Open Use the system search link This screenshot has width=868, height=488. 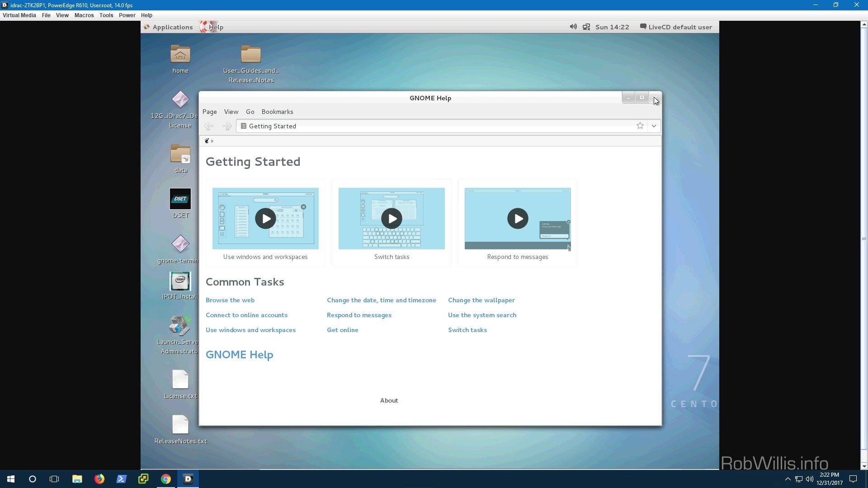coord(482,315)
